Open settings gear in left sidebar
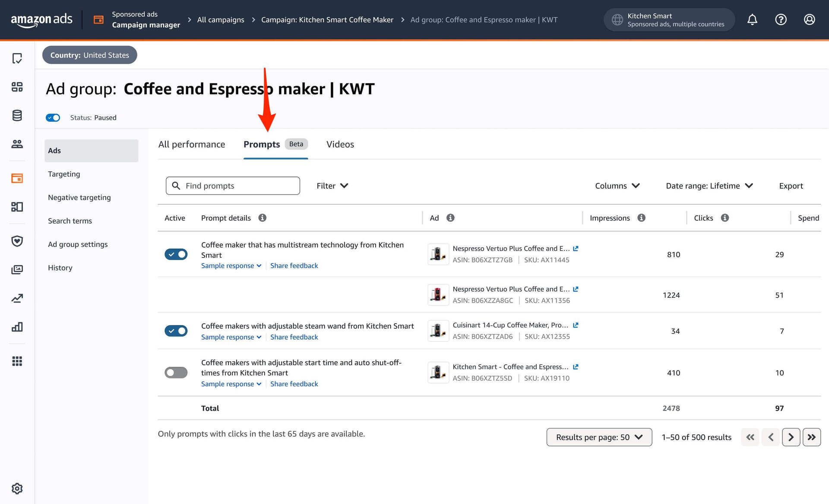Viewport: 829px width, 504px height. coord(17,488)
